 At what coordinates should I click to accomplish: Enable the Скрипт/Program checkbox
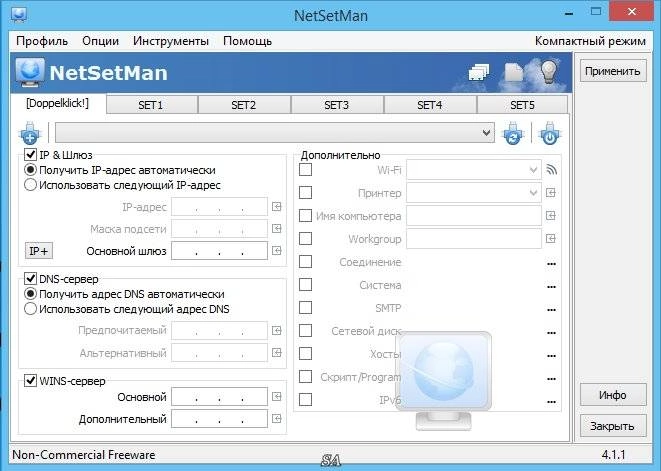pos(305,376)
